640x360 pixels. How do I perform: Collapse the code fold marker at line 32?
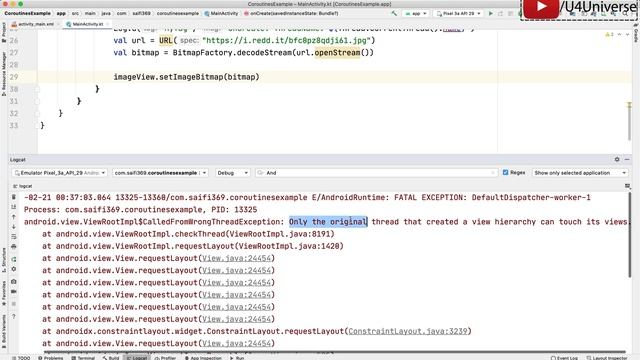click(x=37, y=113)
